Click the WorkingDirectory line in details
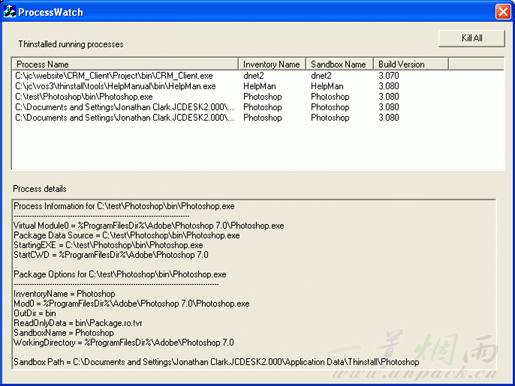Viewport: 515px width, 386px height. click(124, 342)
